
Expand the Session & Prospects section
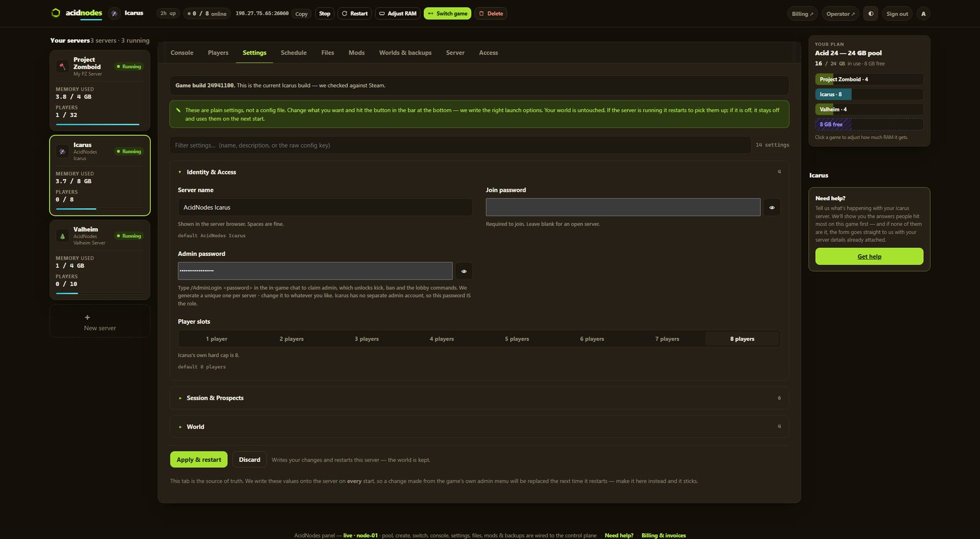[479, 398]
